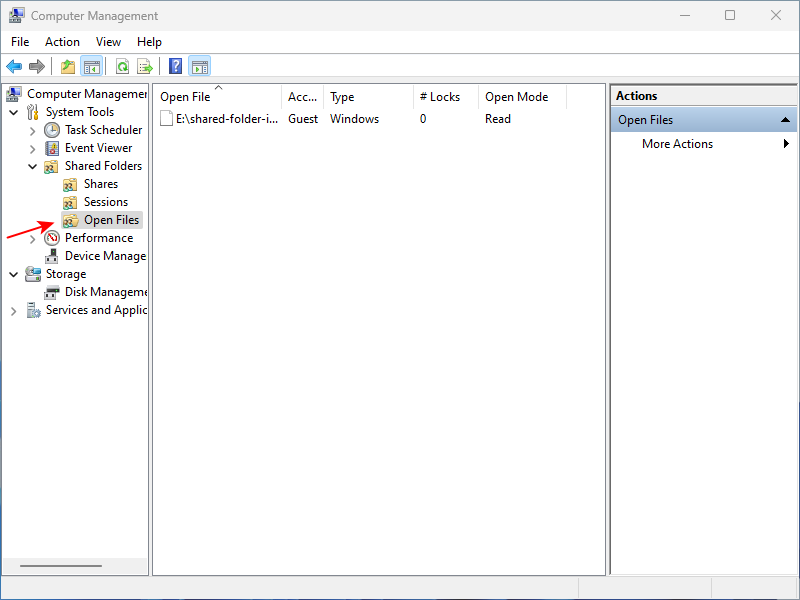The width and height of the screenshot is (800, 600).
Task: Select the E:\shared-folder-i... file entry
Action: pos(227,119)
